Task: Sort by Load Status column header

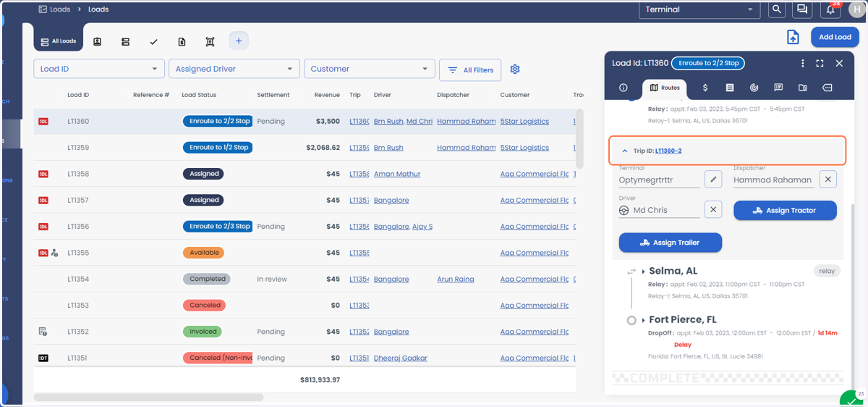Action: click(x=199, y=95)
